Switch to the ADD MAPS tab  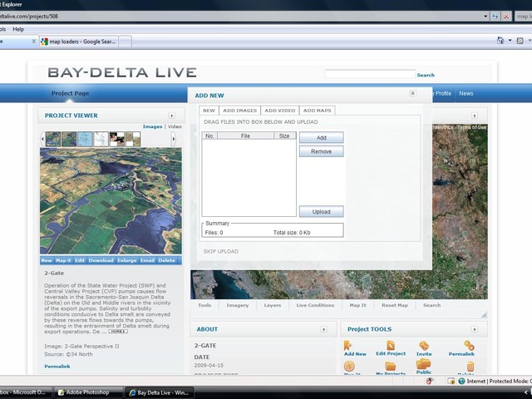click(x=318, y=111)
